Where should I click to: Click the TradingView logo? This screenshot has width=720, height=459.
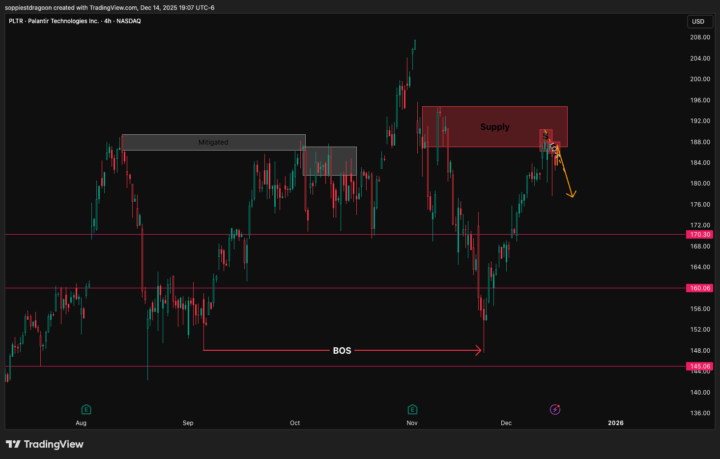(45, 444)
